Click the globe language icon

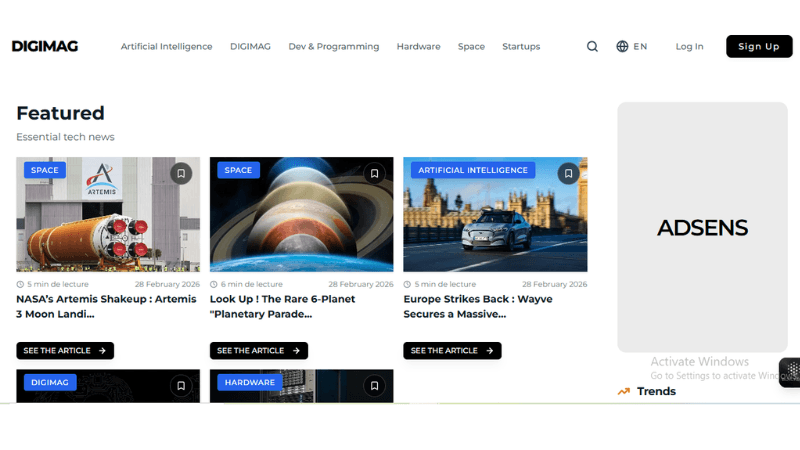(x=622, y=46)
